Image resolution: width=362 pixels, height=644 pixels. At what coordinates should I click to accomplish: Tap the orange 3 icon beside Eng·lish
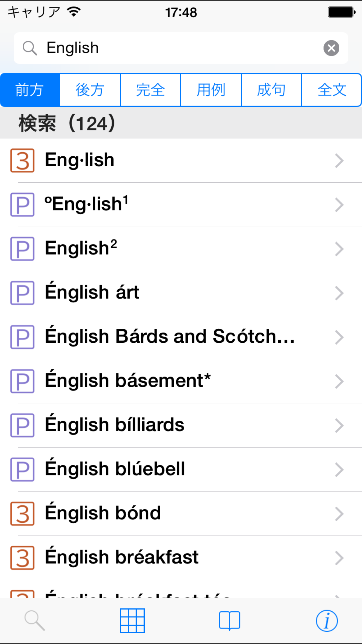coord(22,160)
